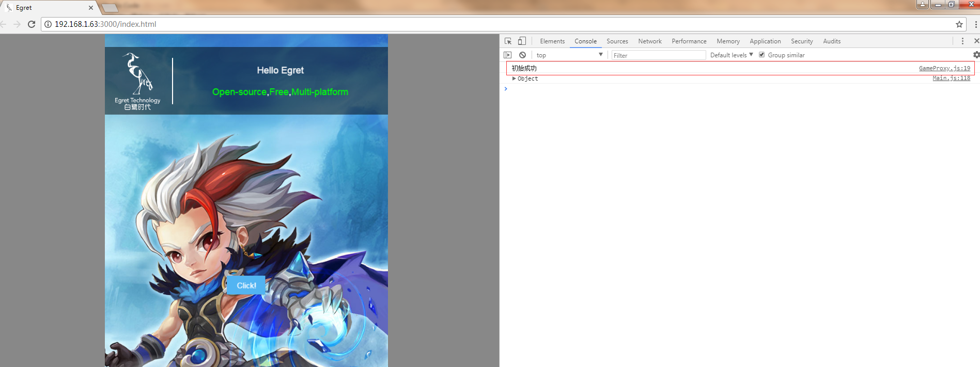
Task: Open console settings gear
Action: click(976, 55)
